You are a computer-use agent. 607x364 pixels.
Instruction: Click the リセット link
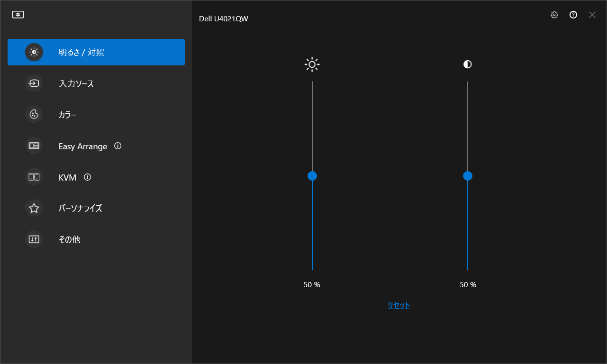tap(399, 305)
